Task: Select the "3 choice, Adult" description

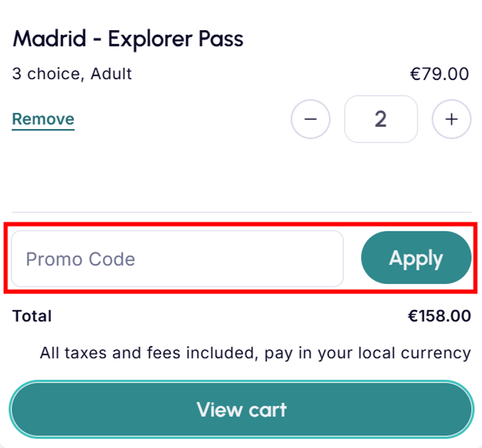Action: pos(72,73)
